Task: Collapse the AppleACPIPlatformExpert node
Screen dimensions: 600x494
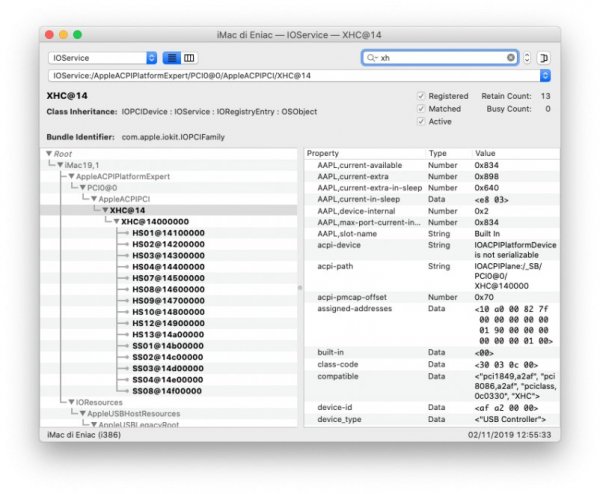Action: [x=71, y=176]
